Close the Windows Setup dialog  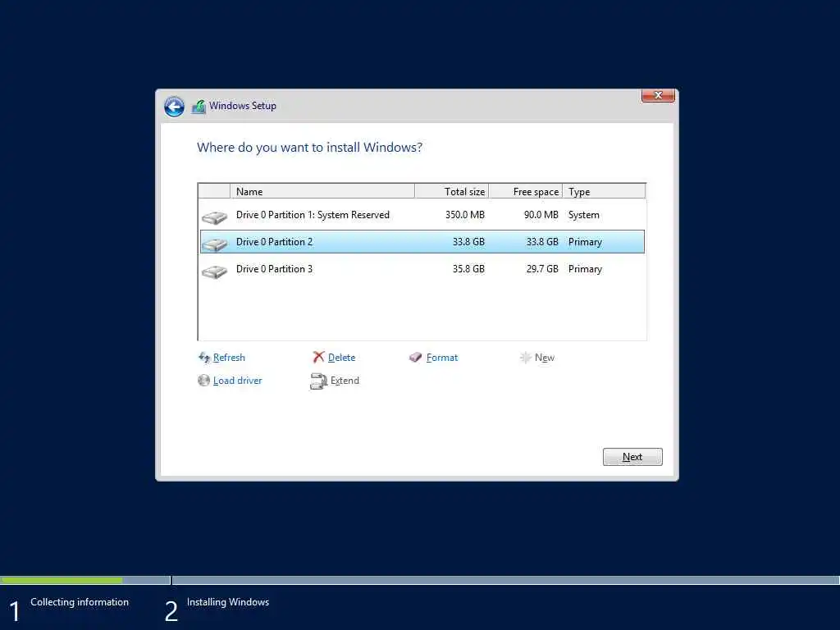point(658,95)
